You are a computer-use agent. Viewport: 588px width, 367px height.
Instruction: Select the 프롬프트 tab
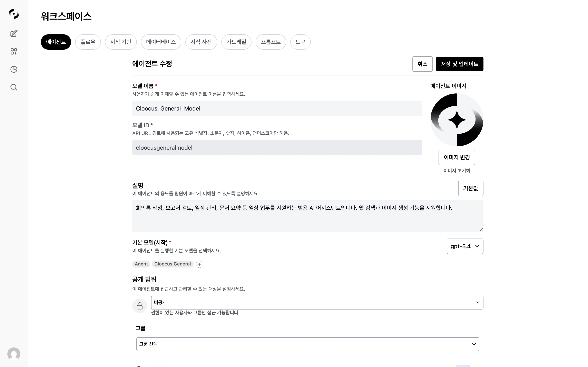[x=271, y=42]
